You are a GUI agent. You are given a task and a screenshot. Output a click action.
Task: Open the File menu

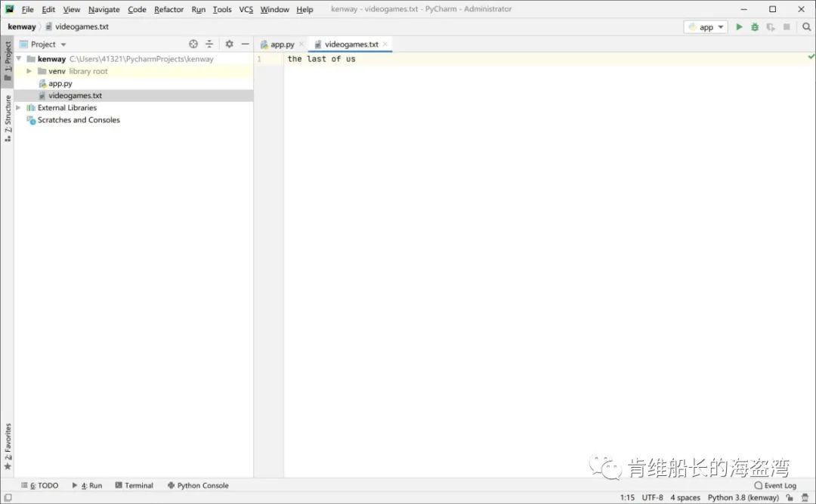(28, 9)
